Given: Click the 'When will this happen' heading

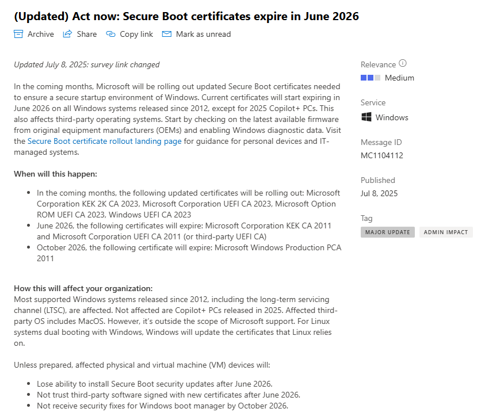Looking at the screenshot, I should (x=55, y=174).
